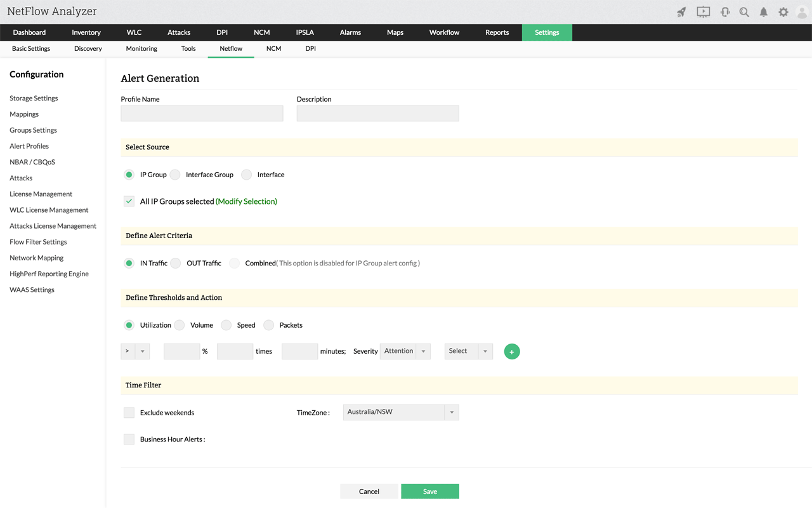Open HighPerf Reporting Engine in sidebar
The width and height of the screenshot is (812, 508).
(49, 274)
